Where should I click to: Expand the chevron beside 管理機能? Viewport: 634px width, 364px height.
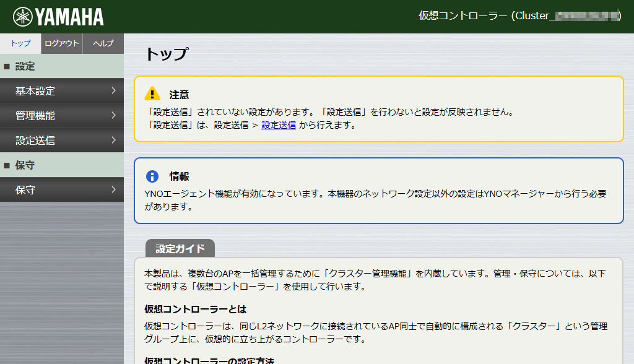(114, 115)
